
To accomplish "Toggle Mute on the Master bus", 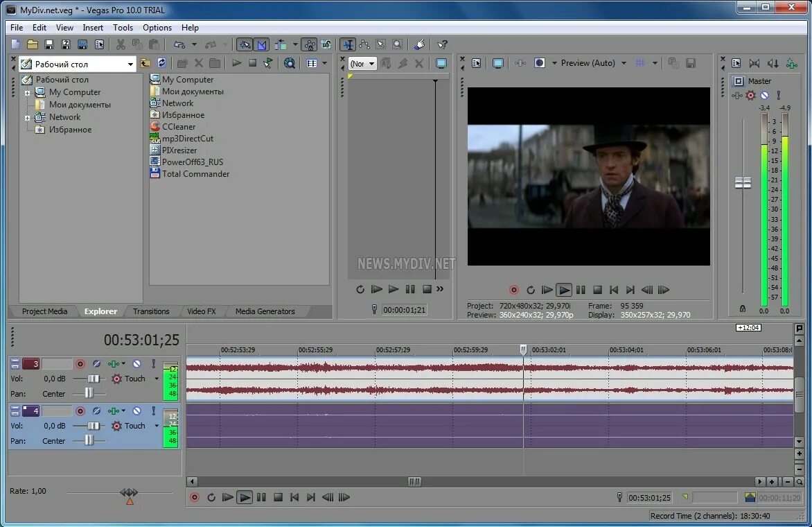I will [764, 96].
